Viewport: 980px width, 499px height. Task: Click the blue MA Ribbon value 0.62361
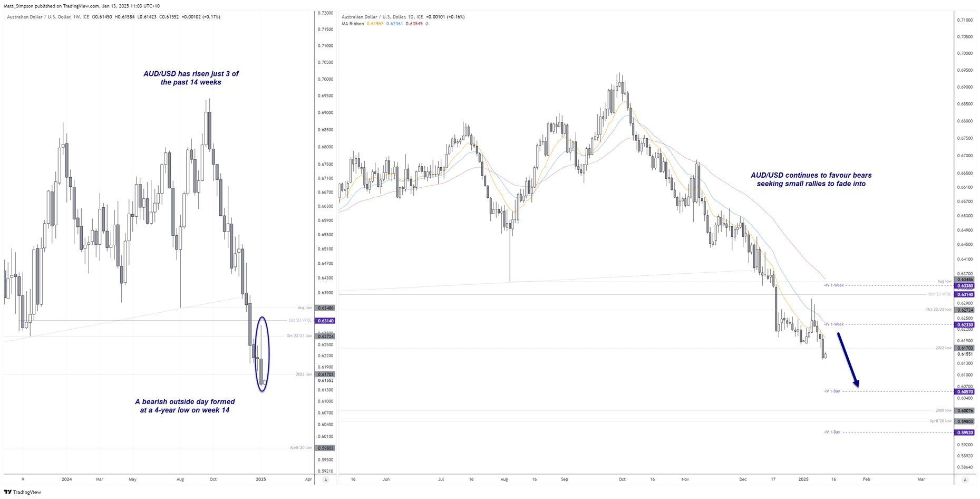coord(394,24)
